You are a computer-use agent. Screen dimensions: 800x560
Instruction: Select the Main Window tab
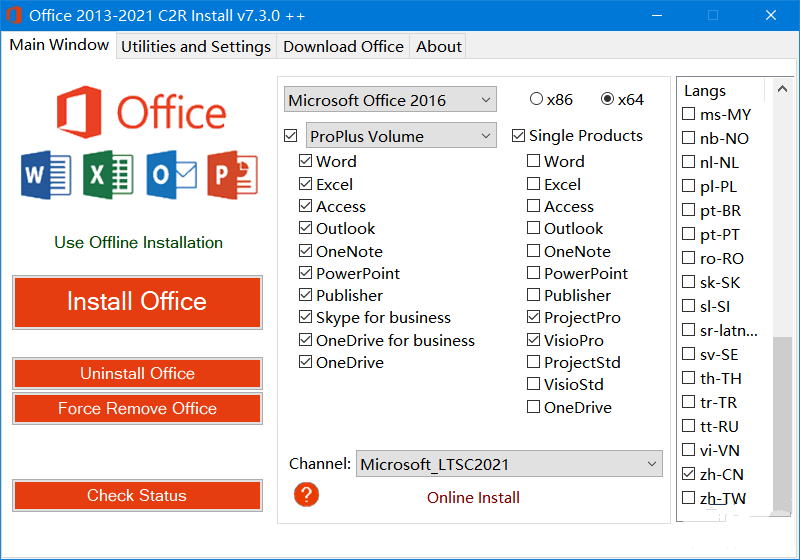tap(59, 45)
